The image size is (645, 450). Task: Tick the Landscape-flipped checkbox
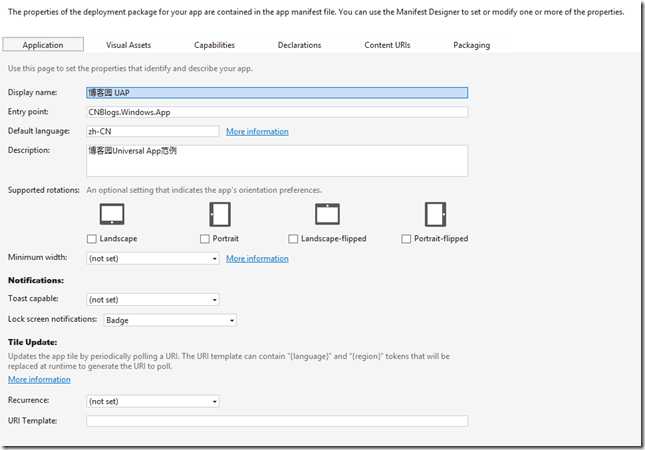pos(293,239)
